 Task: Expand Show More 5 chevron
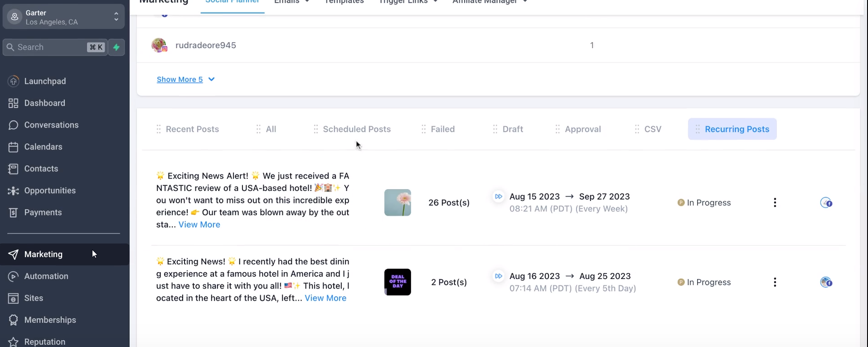(211, 79)
